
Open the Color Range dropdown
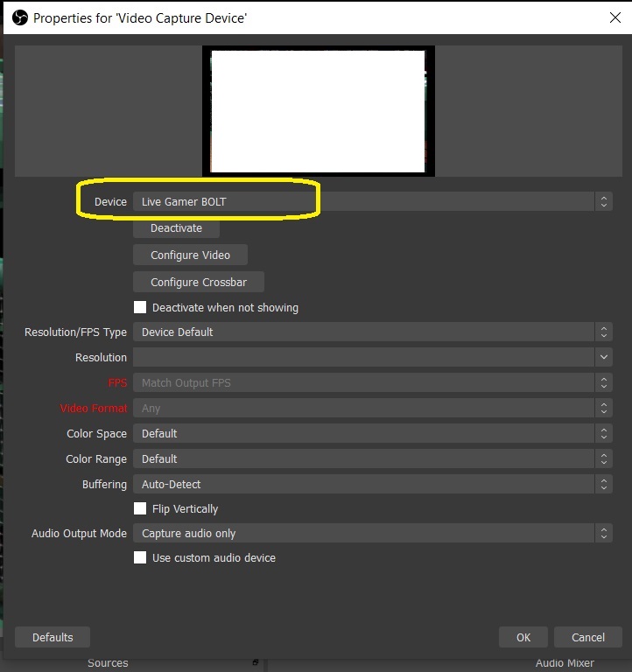373,458
